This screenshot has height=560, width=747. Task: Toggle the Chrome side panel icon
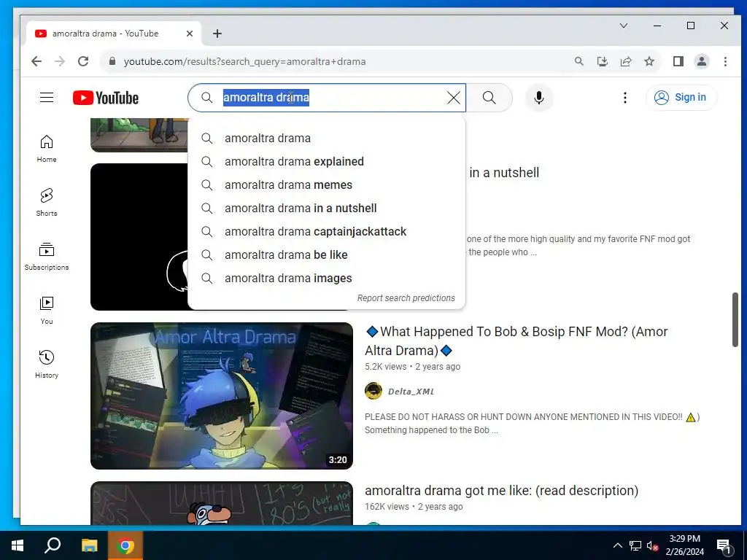point(678,61)
